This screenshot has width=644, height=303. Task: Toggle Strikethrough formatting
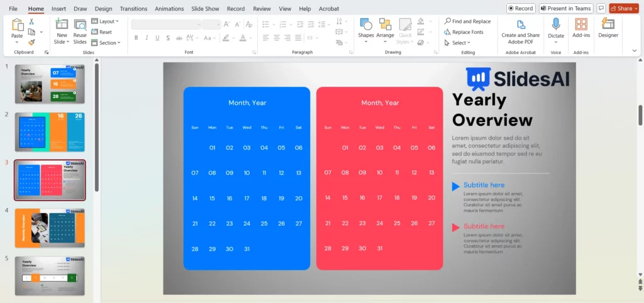coord(179,38)
